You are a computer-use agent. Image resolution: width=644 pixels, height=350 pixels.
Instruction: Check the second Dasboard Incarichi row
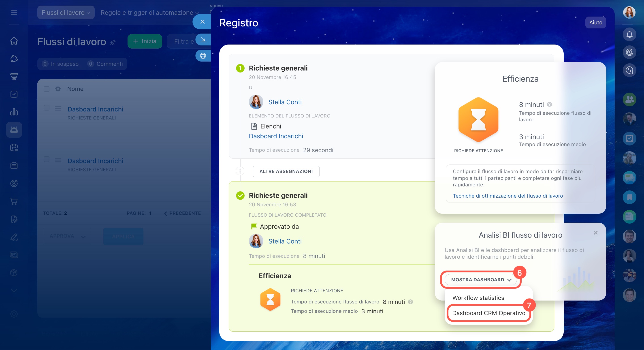pos(47,160)
